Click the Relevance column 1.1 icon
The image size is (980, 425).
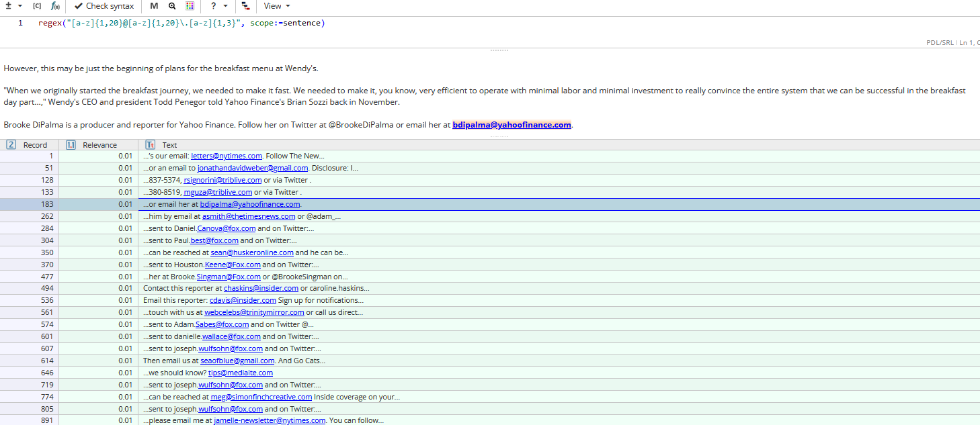(x=71, y=144)
